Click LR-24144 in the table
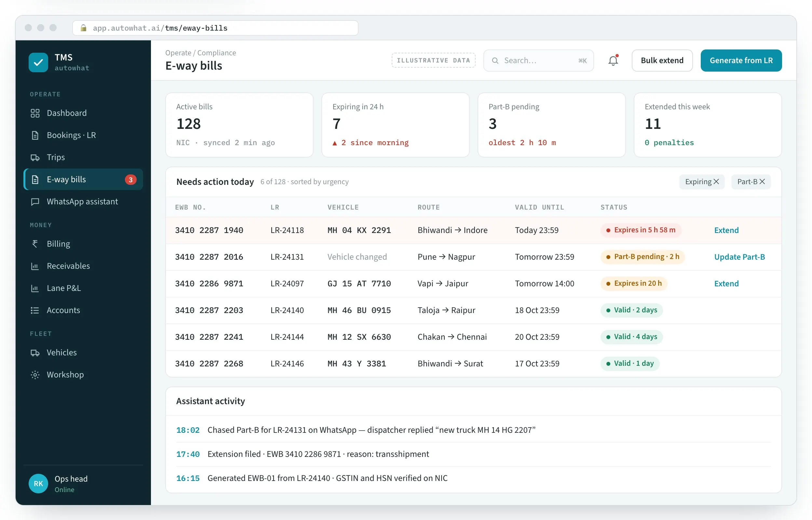 pyautogui.click(x=287, y=337)
